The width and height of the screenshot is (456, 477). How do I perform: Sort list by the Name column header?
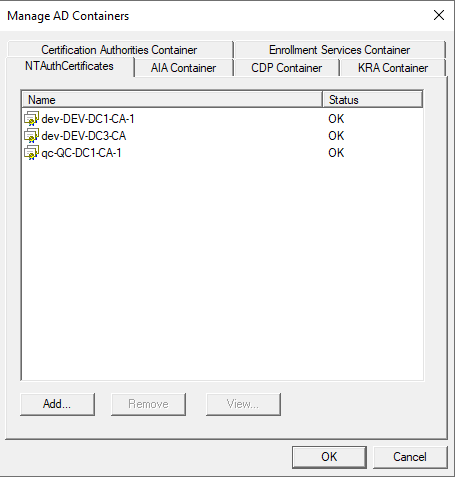pos(172,100)
